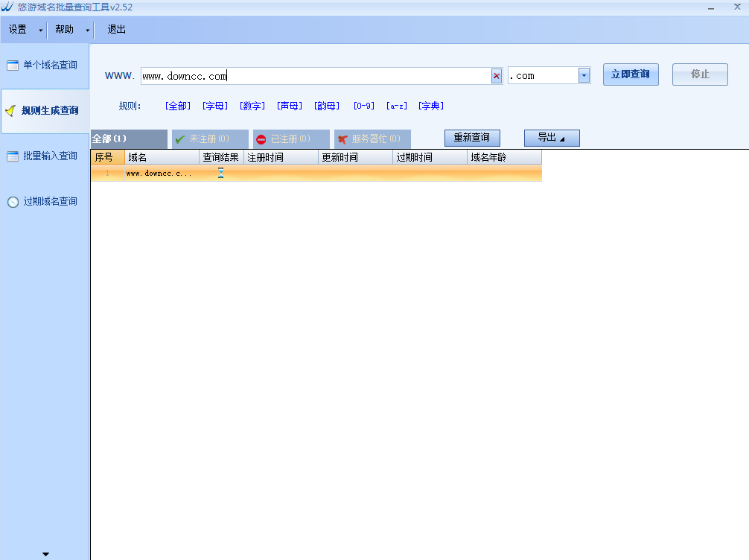Insert the [声母] rule

tap(290, 106)
